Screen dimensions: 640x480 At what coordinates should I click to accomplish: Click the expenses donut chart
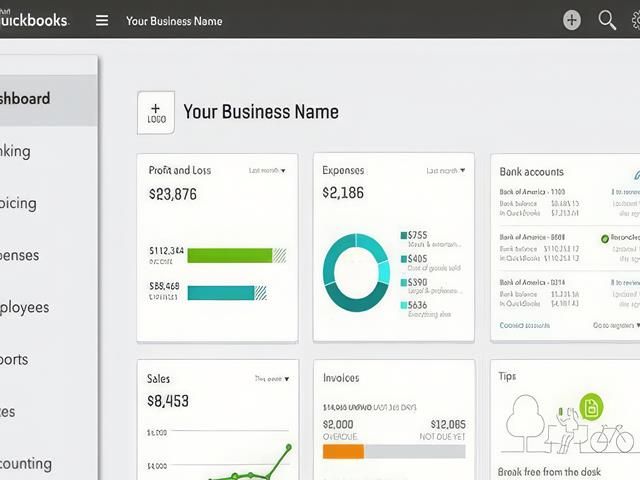pyautogui.click(x=356, y=273)
